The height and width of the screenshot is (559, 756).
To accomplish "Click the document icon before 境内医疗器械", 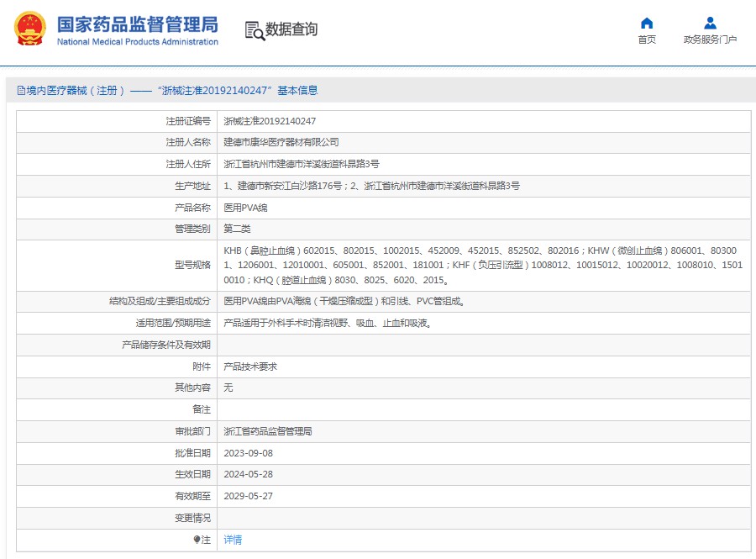I will [21, 90].
